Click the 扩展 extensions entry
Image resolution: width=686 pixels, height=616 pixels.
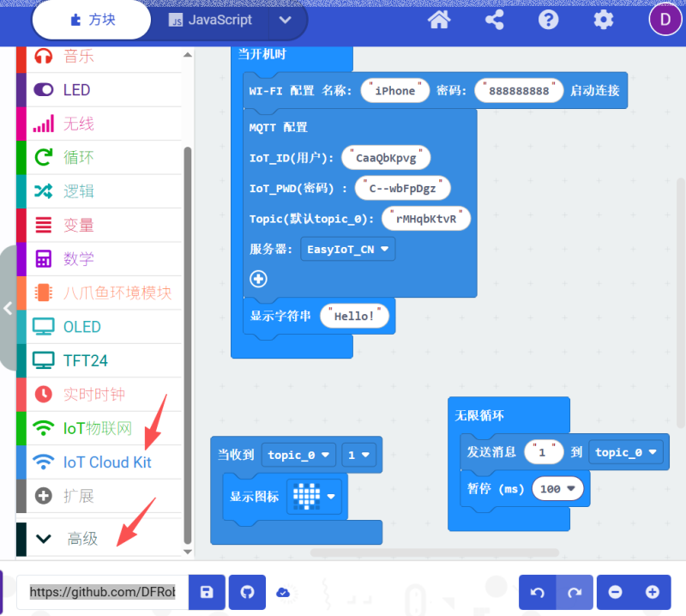(78, 496)
